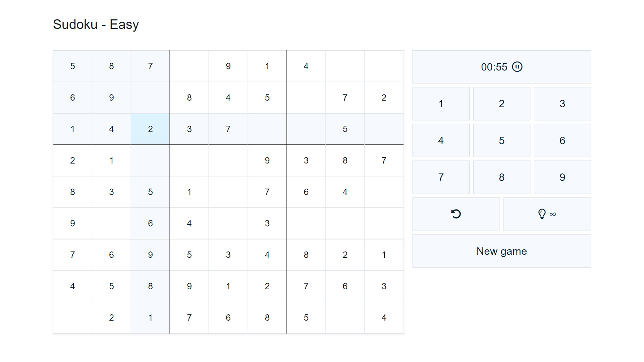Image resolution: width=644 pixels, height=362 pixels.
Task: Select number 8 on the number pad
Action: click(x=501, y=177)
